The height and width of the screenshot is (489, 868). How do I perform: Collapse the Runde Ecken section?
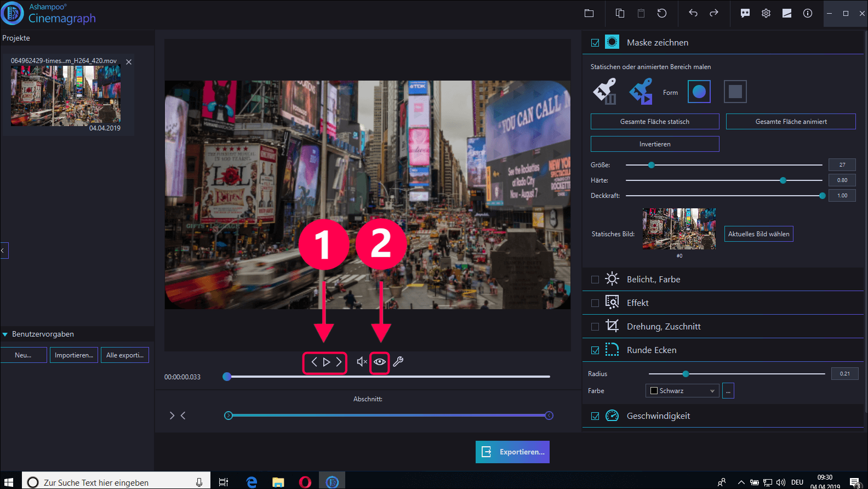[x=723, y=350]
